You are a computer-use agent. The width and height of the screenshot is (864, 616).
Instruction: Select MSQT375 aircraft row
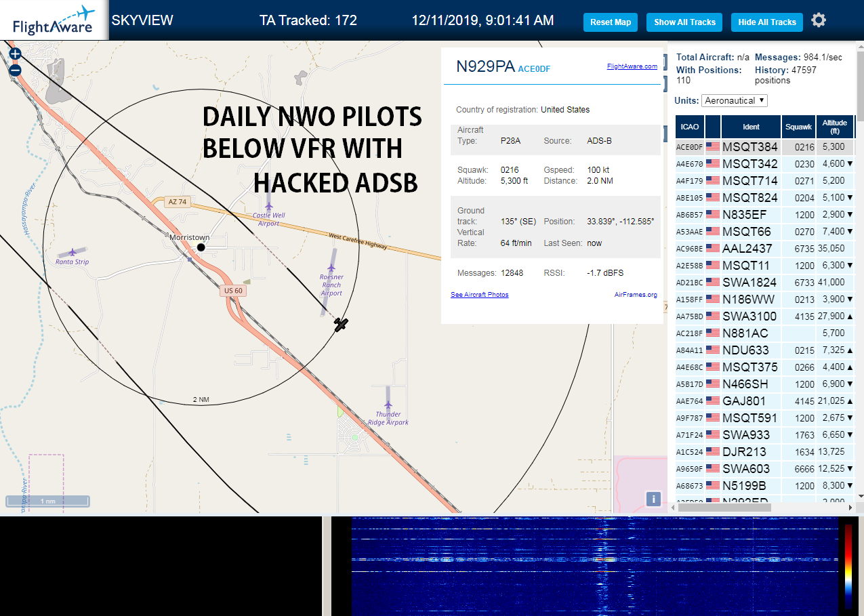(765, 367)
